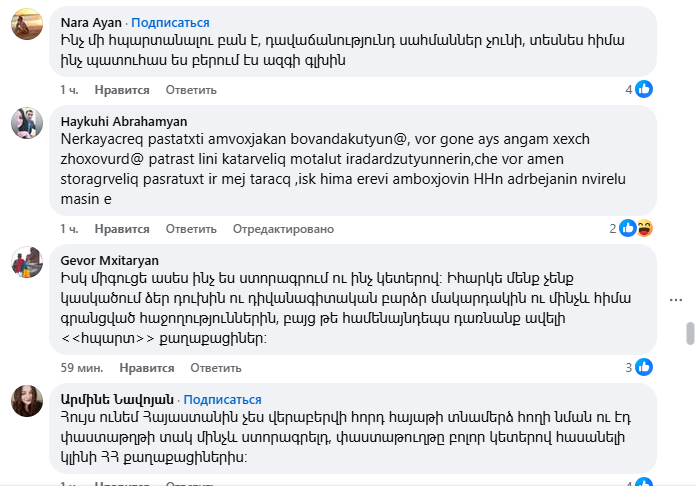The height and width of the screenshot is (486, 696).
Task: Reply to Nara Ayan's comment
Action: click(x=183, y=90)
